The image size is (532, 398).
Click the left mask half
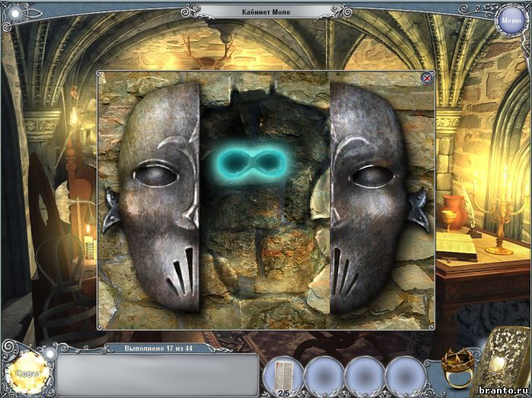(x=159, y=197)
